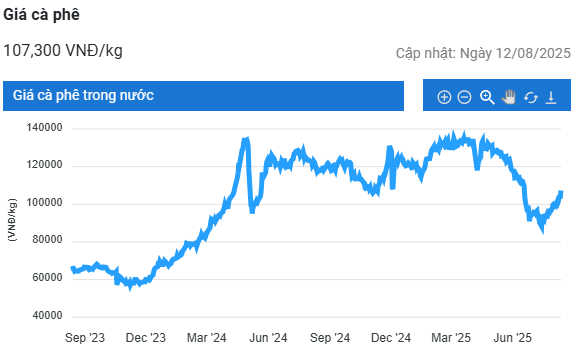
Task: Click the Mar '25 axis label
Action: (451, 338)
